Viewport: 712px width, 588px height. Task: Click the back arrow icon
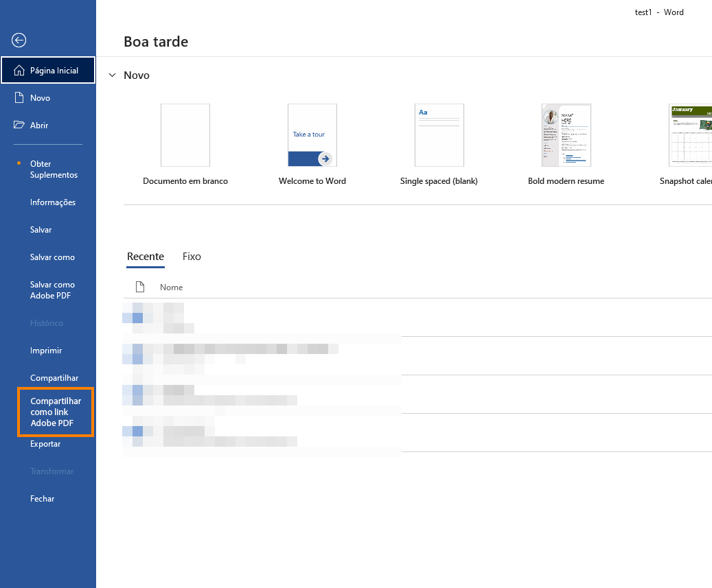point(18,40)
